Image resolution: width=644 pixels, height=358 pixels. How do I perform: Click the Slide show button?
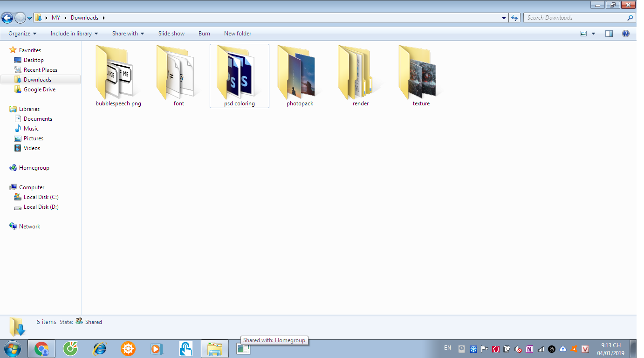pos(171,34)
